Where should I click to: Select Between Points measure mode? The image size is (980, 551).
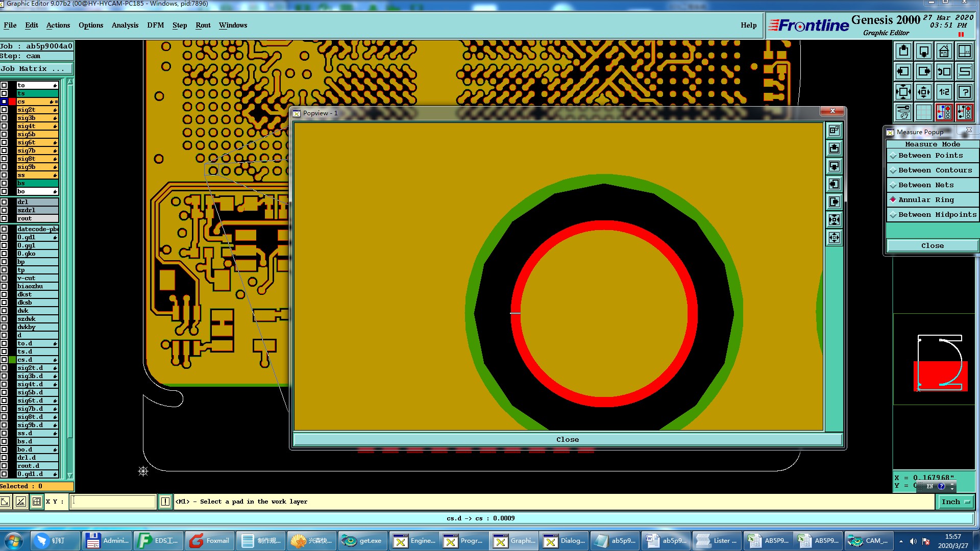tap(933, 156)
